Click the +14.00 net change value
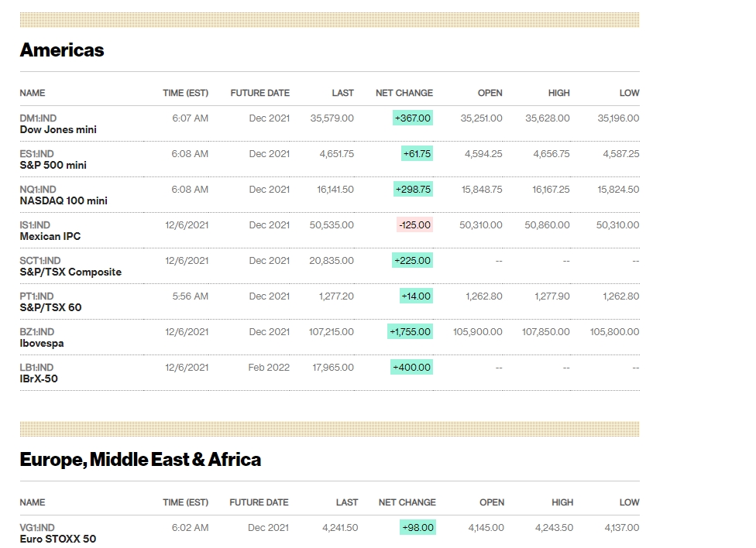 point(416,296)
